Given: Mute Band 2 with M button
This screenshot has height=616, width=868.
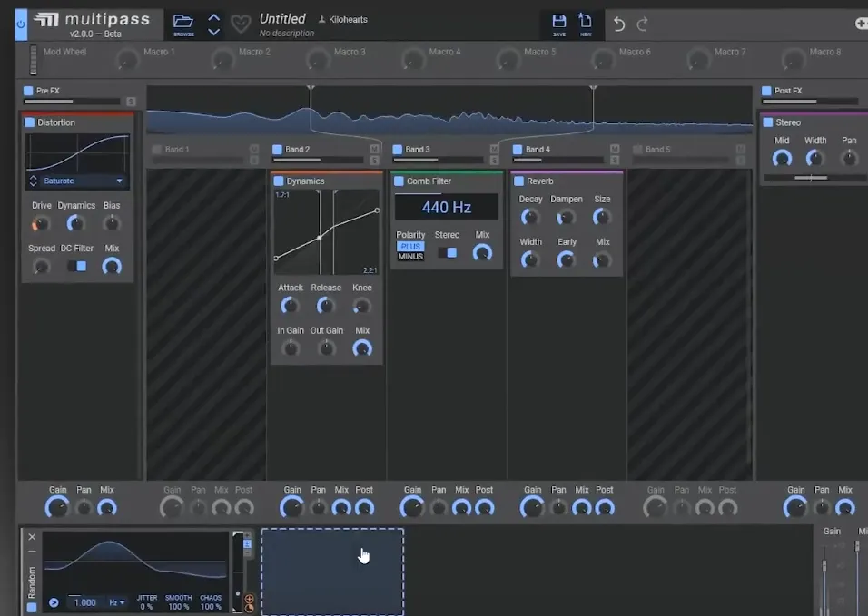Looking at the screenshot, I should tap(374, 150).
